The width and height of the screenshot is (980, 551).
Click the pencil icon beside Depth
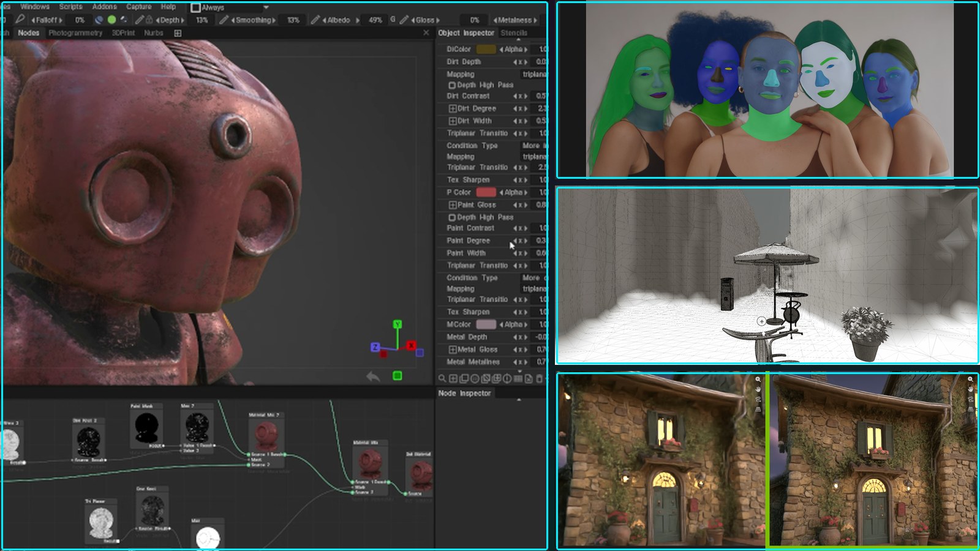[139, 20]
